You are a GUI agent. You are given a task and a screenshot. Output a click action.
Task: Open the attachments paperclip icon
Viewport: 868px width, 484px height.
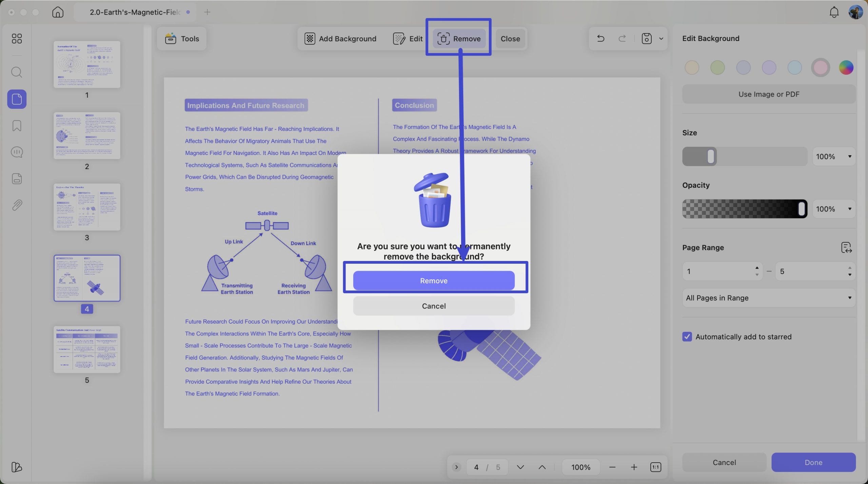[17, 205]
